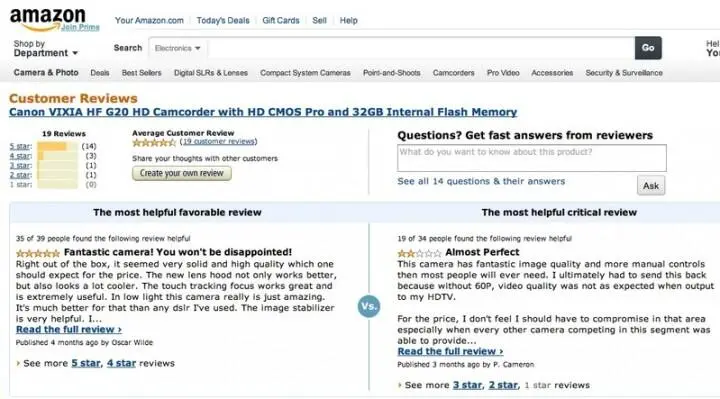Open the Canon VIXIA HF G20 product link

(x=263, y=112)
